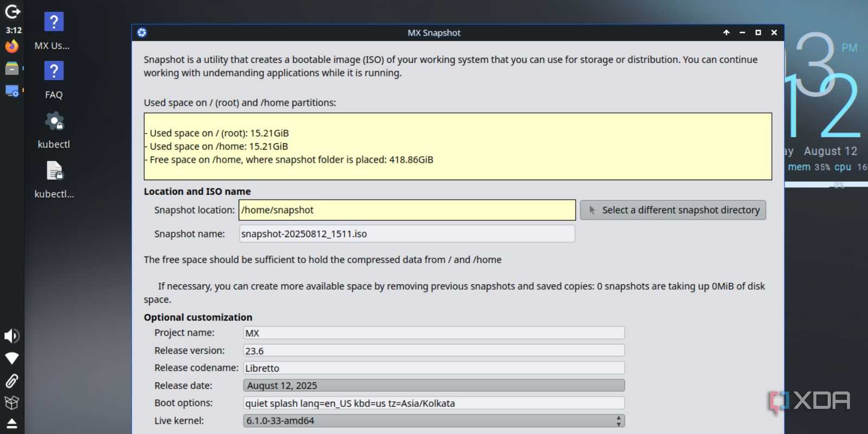Click the 'Optional customization' heading
Viewport: 868px width, 434px height.
[x=198, y=317]
